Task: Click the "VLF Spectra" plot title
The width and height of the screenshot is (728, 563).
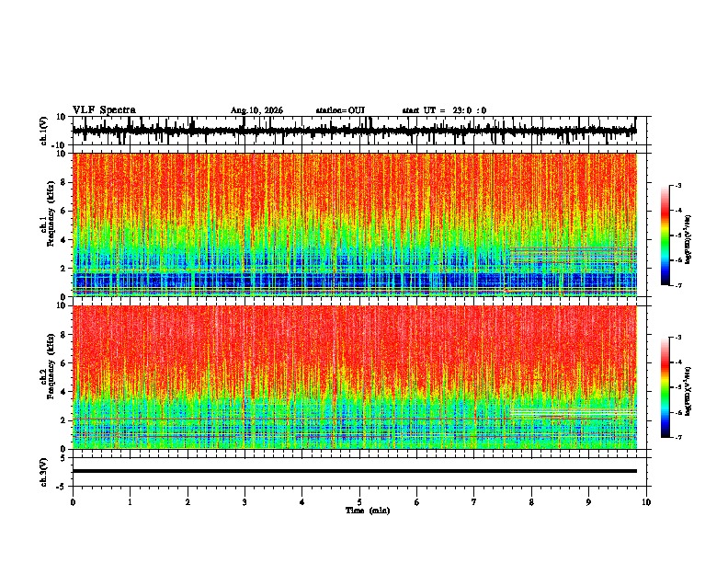Action: click(104, 110)
